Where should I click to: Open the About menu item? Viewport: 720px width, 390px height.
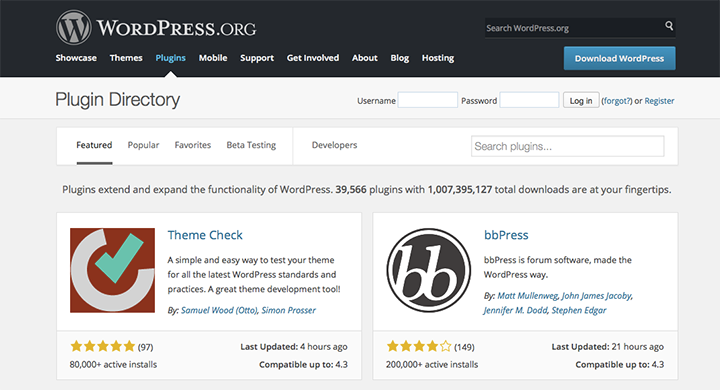click(x=365, y=58)
